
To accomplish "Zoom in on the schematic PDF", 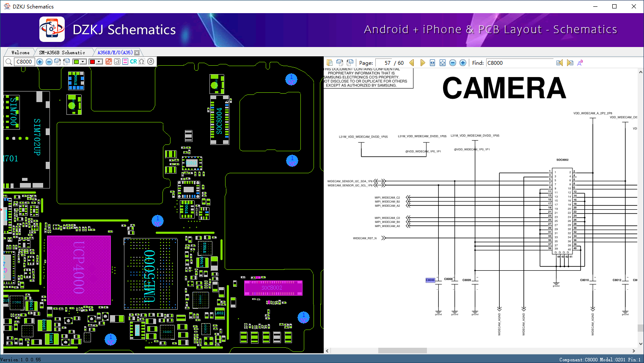I will [463, 63].
